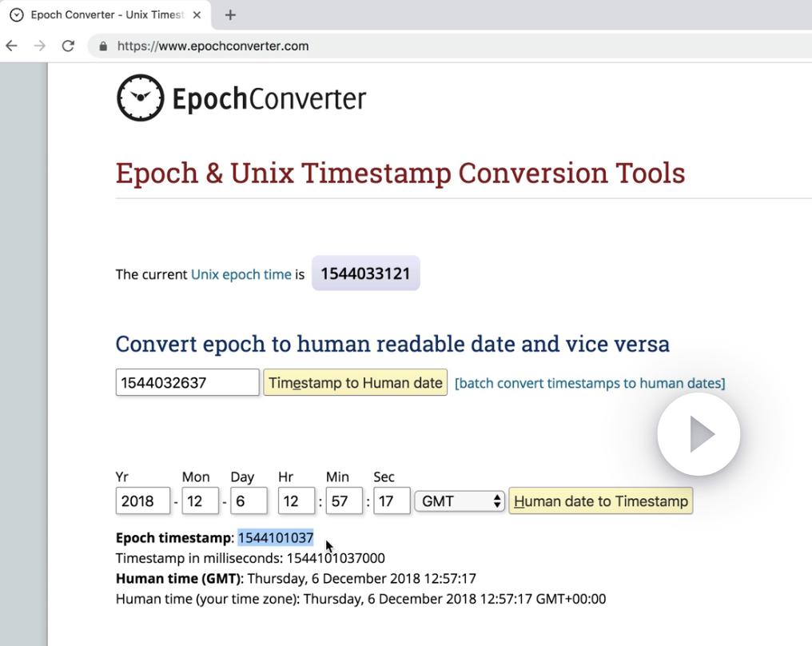Reload the page with the refresh icon
This screenshot has width=812, height=646.
pyautogui.click(x=68, y=46)
